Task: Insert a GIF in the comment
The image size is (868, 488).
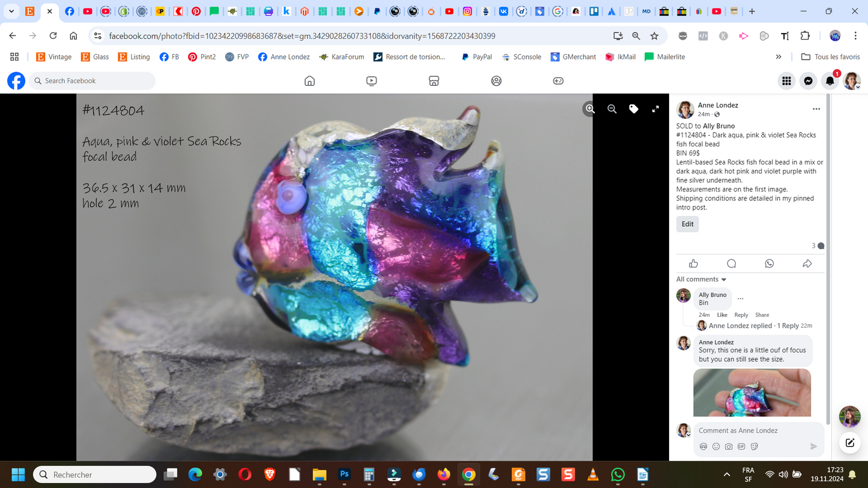Action: click(741, 447)
